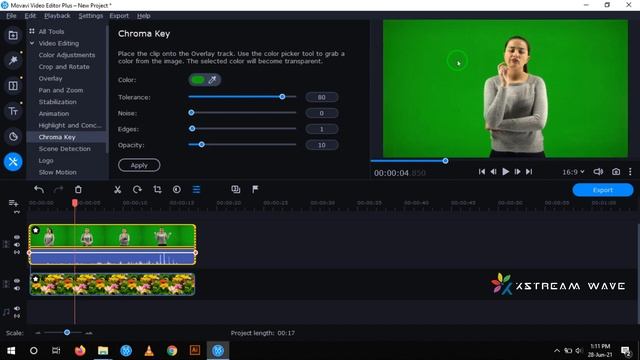Select Stabilization tool

(x=57, y=102)
